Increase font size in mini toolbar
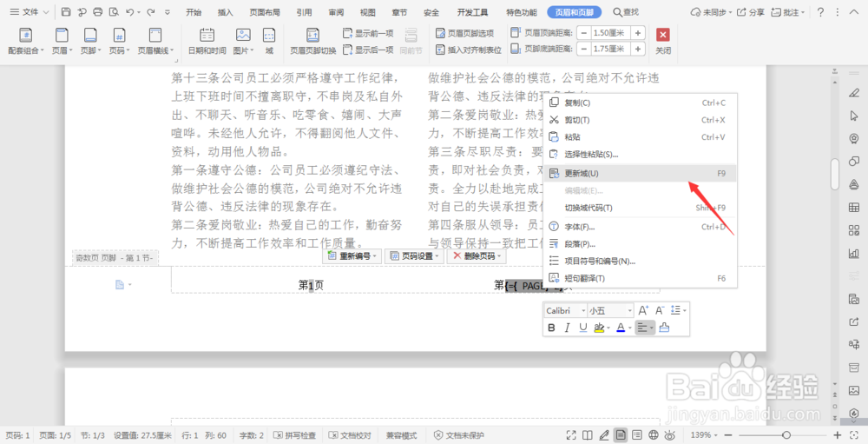This screenshot has height=444, width=868. pyautogui.click(x=642, y=310)
